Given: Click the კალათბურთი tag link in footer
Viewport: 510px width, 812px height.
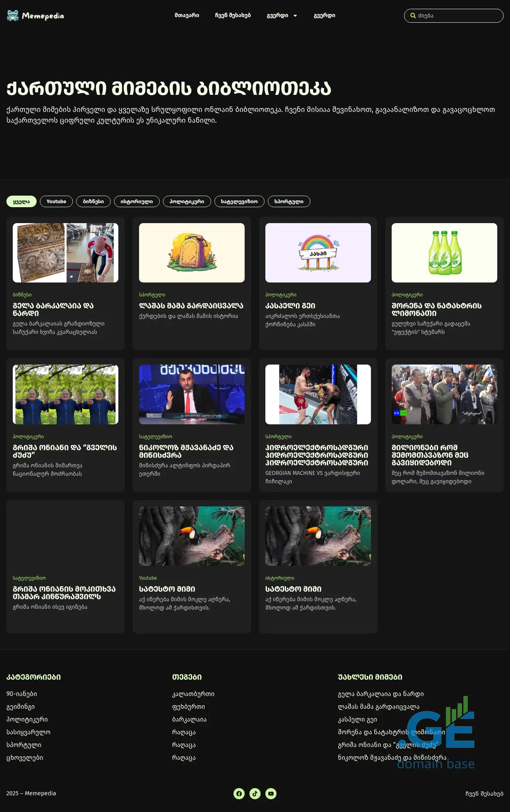Looking at the screenshot, I should pos(193,694).
